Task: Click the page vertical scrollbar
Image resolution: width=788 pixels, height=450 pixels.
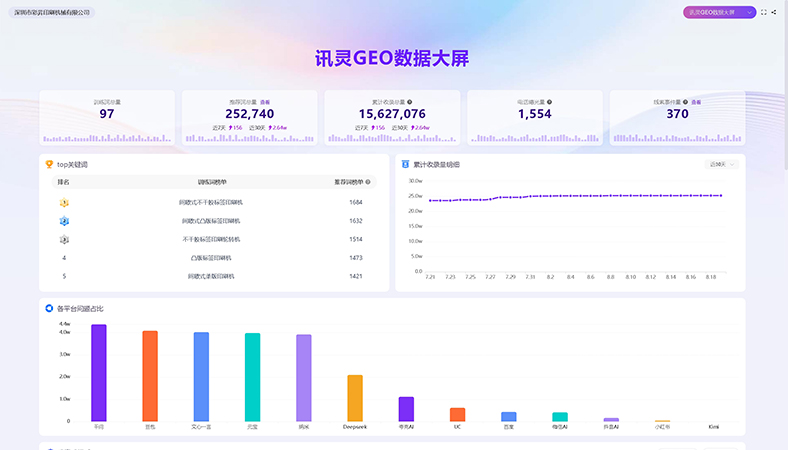Action: pyautogui.click(x=785, y=85)
